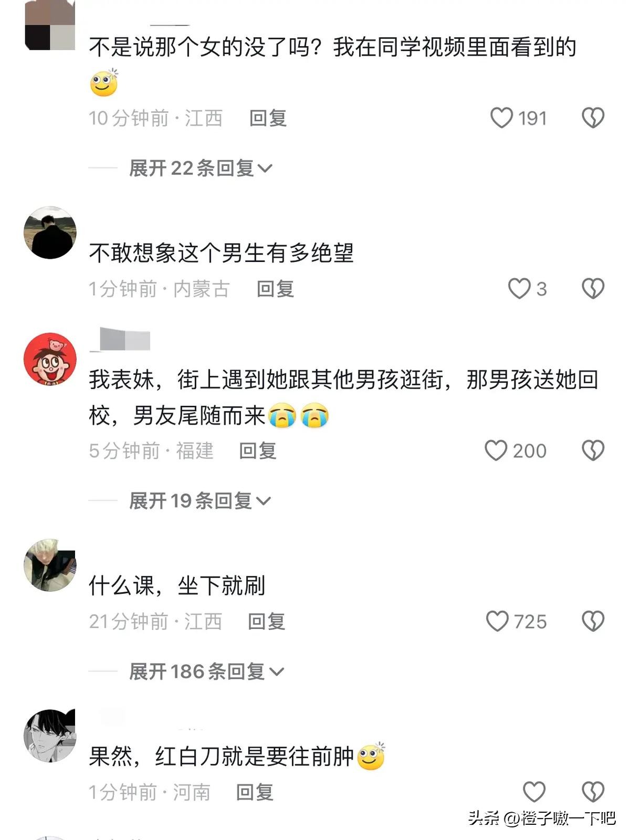This screenshot has height=840, width=630.
Task: Reply to the 内蒙古 comment
Action: pos(275,289)
